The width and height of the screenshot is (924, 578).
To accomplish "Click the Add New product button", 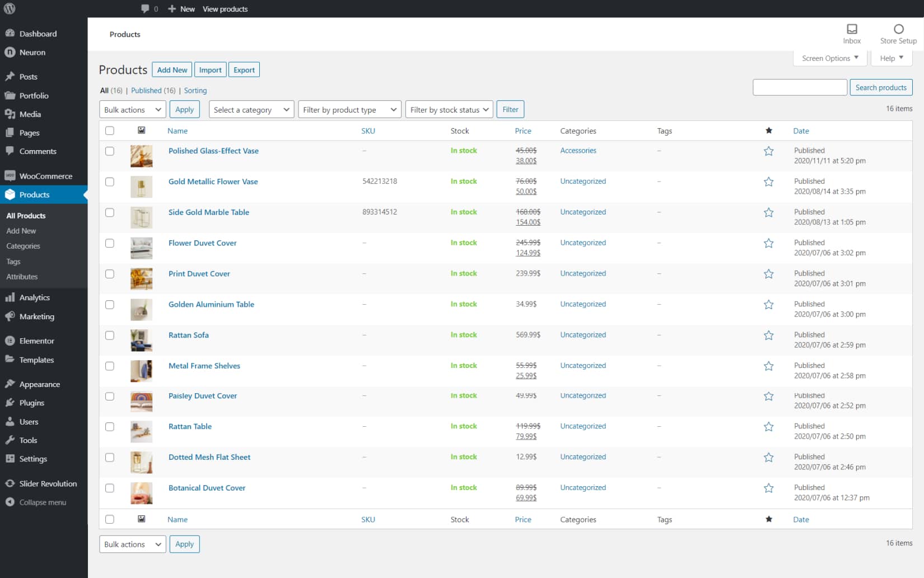I will click(x=171, y=69).
